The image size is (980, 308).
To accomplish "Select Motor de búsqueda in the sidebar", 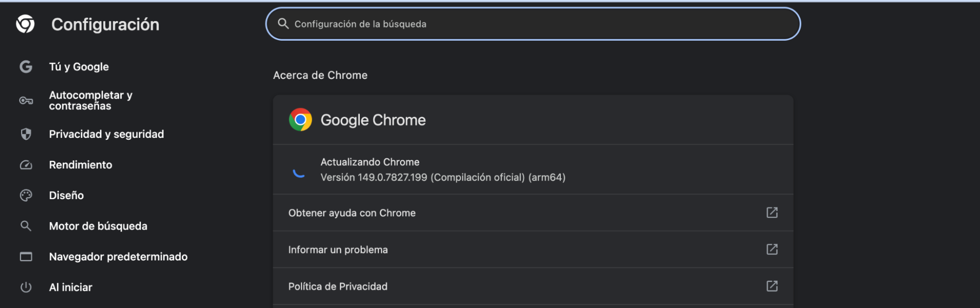I will click(98, 226).
